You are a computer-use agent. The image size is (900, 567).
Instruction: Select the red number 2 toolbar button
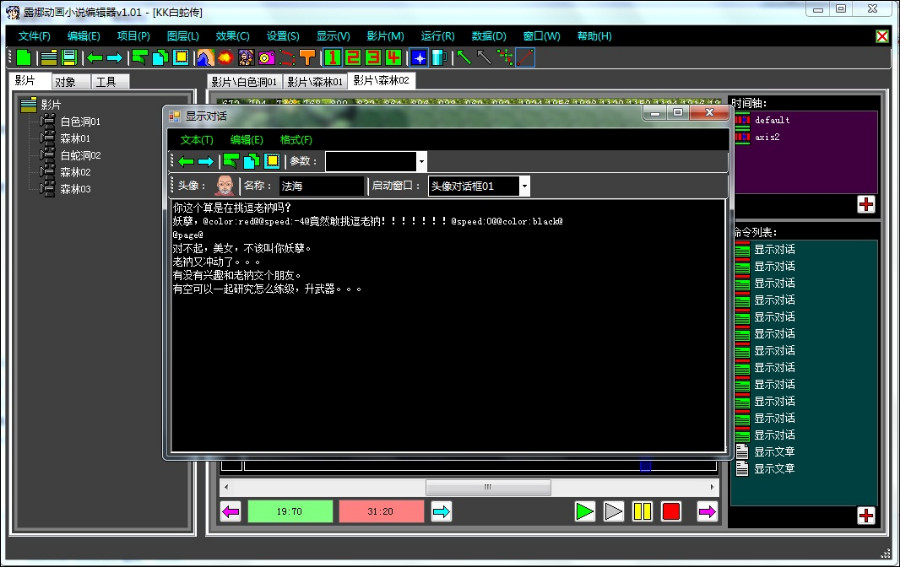pyautogui.click(x=353, y=57)
